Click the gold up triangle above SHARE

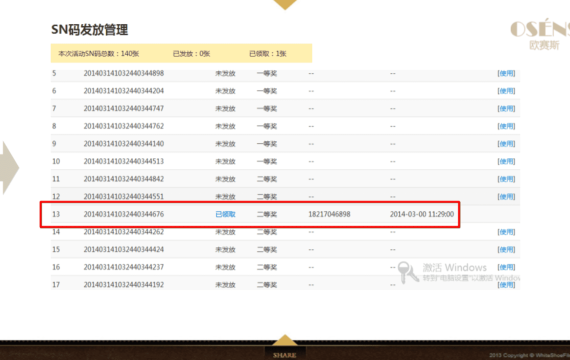pyautogui.click(x=285, y=340)
